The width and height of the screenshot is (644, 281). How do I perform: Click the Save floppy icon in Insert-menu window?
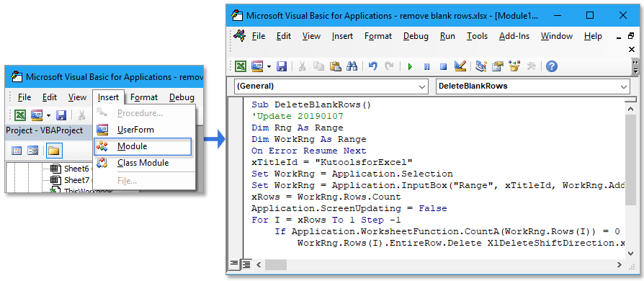point(61,115)
